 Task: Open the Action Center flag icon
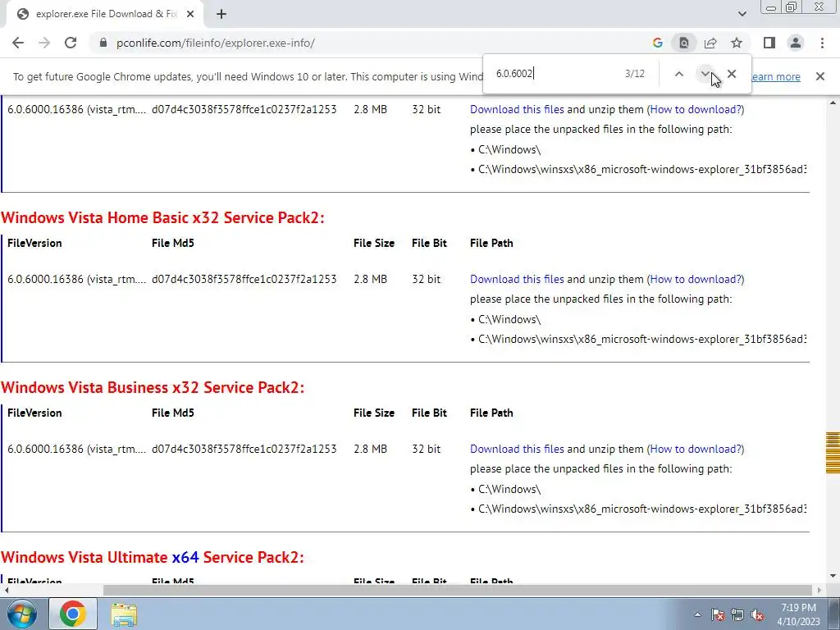pyautogui.click(x=718, y=614)
